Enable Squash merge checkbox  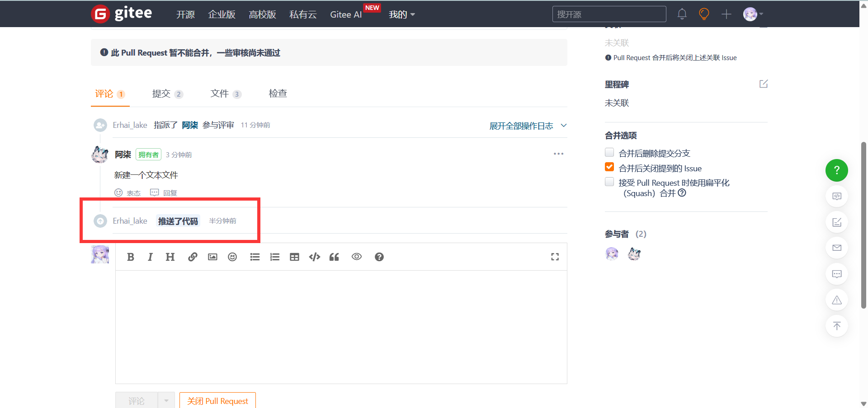pyautogui.click(x=609, y=182)
